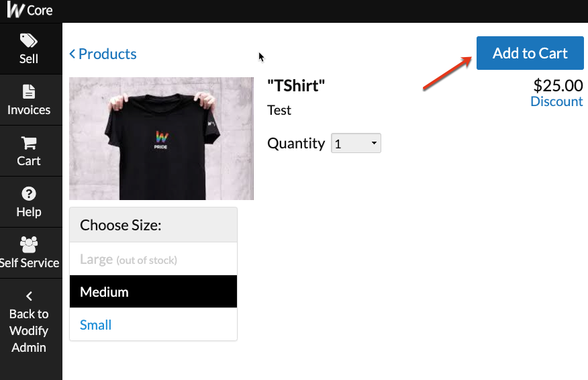The height and width of the screenshot is (380, 588).
Task: Click the Add to Cart button
Action: coord(530,53)
